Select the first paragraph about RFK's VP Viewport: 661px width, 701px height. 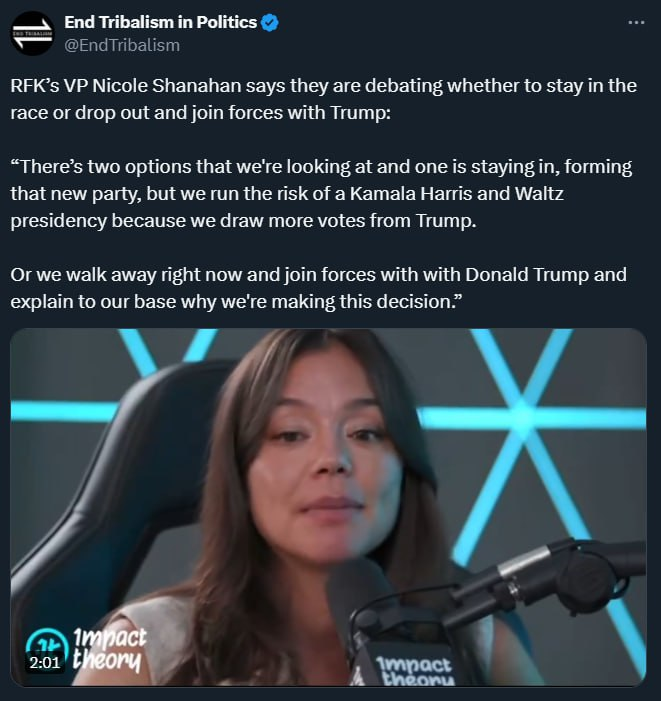point(323,99)
